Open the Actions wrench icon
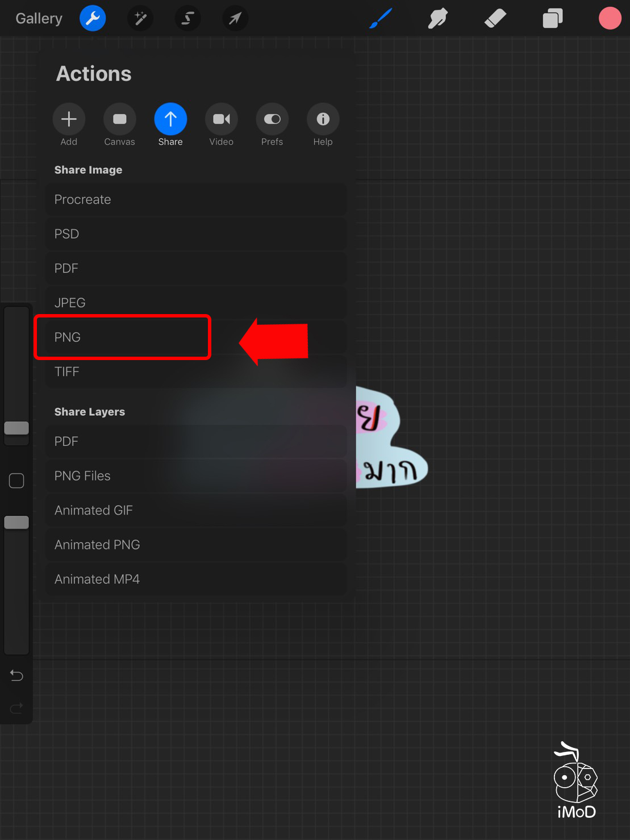The width and height of the screenshot is (630, 840). 93,19
